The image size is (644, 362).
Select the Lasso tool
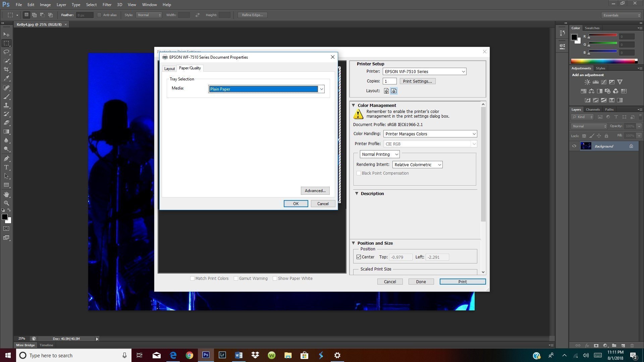6,52
